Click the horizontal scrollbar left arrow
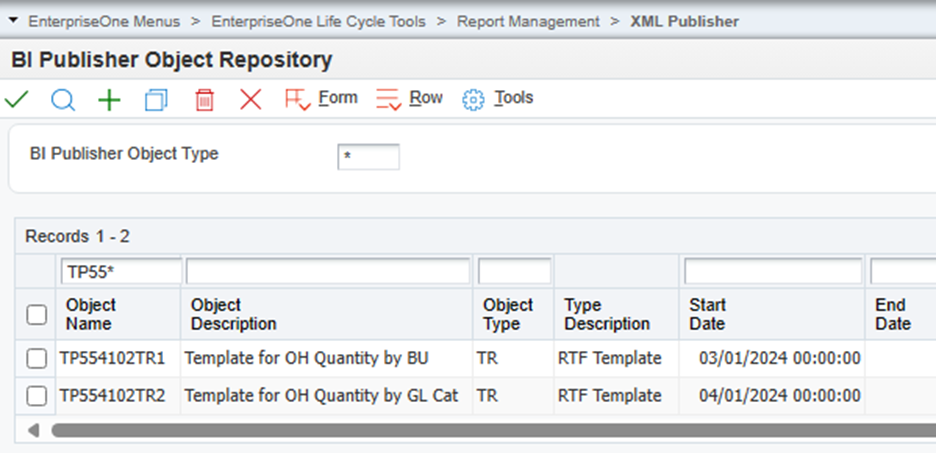This screenshot has width=936, height=453. pos(33,430)
